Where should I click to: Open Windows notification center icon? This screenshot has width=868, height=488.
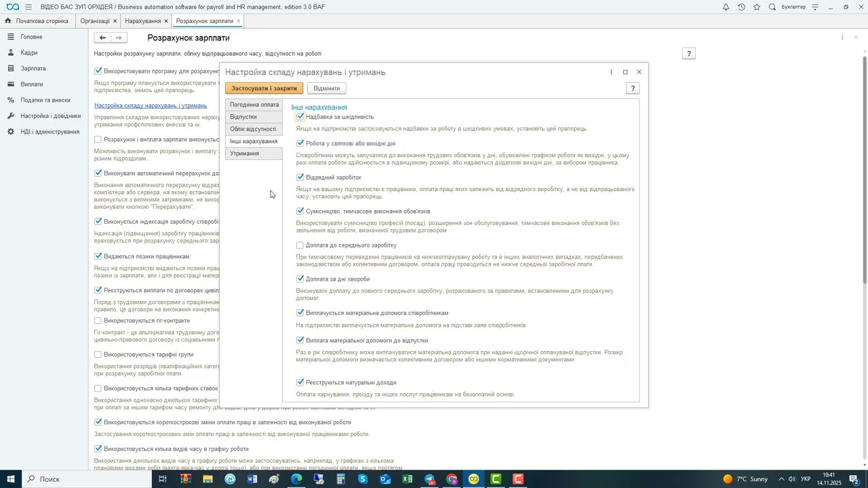pos(854,479)
